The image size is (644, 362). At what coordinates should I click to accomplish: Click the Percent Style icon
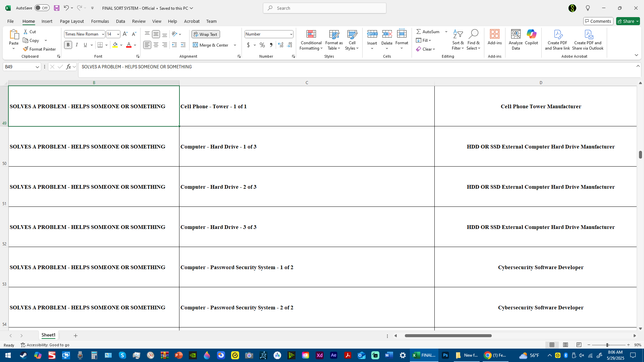click(x=262, y=45)
